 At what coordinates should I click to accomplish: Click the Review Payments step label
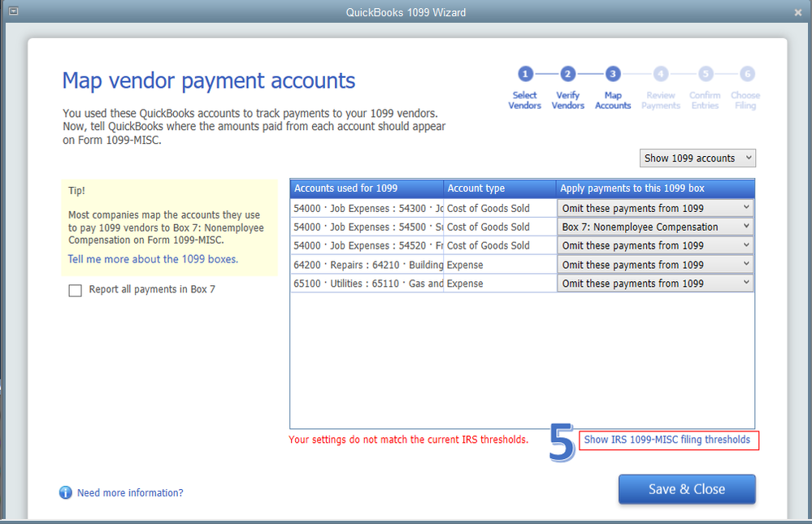pyautogui.click(x=660, y=101)
